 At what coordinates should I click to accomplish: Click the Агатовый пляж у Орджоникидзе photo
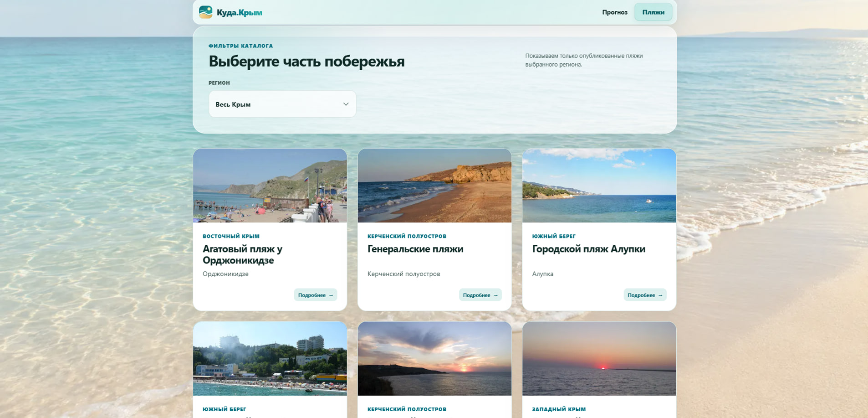270,186
